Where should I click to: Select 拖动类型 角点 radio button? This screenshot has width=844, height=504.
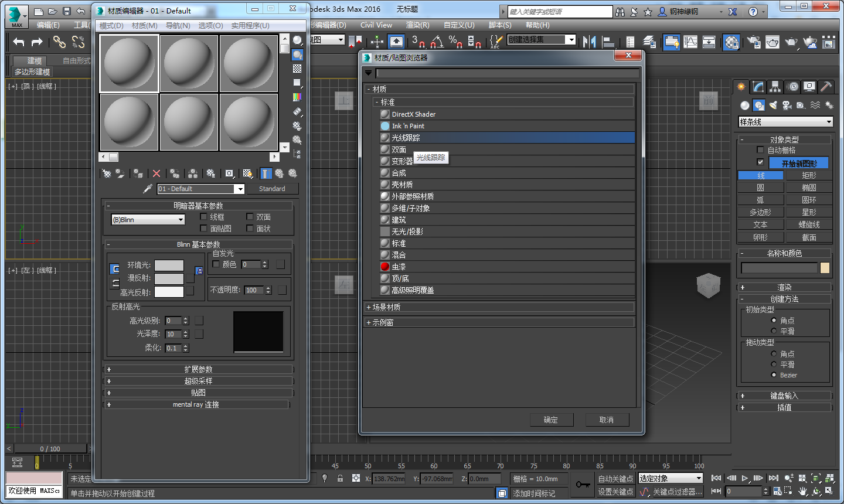click(774, 354)
